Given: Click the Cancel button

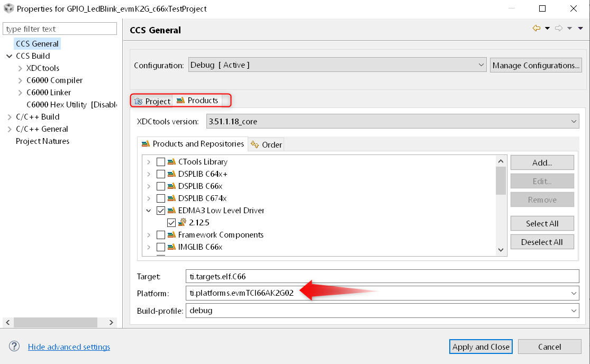Looking at the screenshot, I should 549,347.
